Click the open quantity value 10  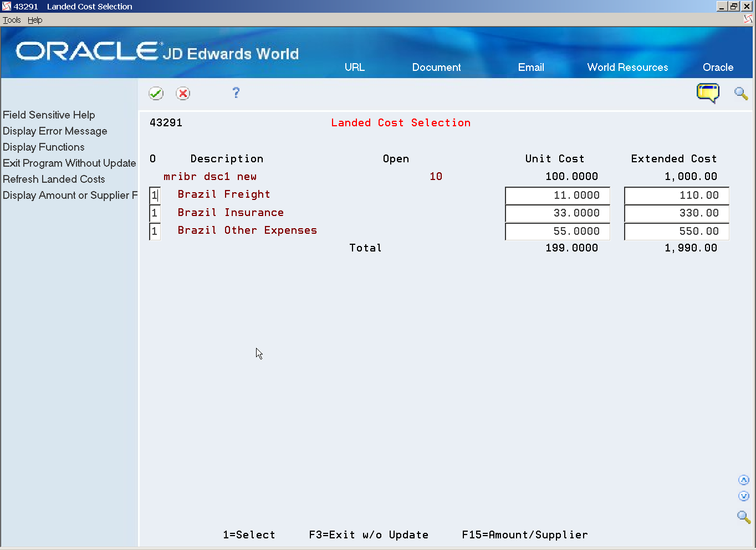coord(436,177)
